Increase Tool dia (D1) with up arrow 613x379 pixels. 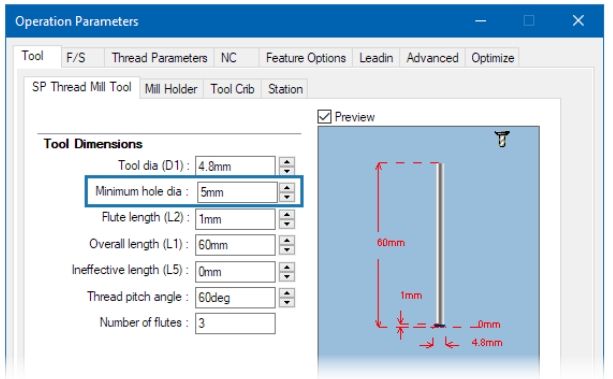pos(287,162)
